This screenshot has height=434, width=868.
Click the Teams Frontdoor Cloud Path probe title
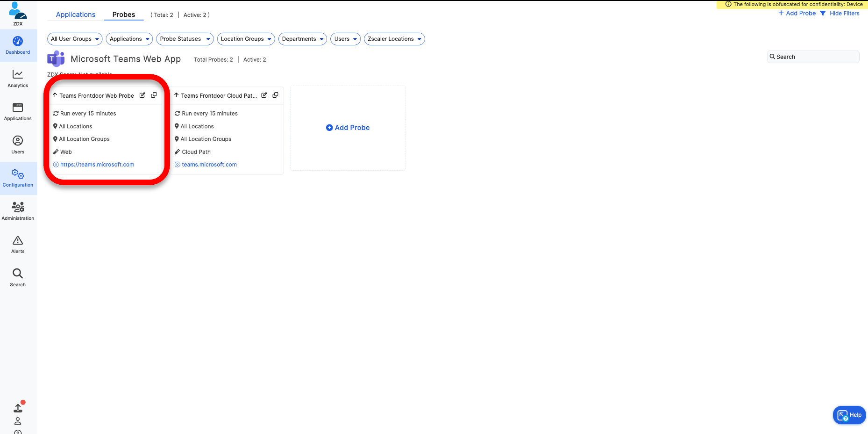pos(219,95)
